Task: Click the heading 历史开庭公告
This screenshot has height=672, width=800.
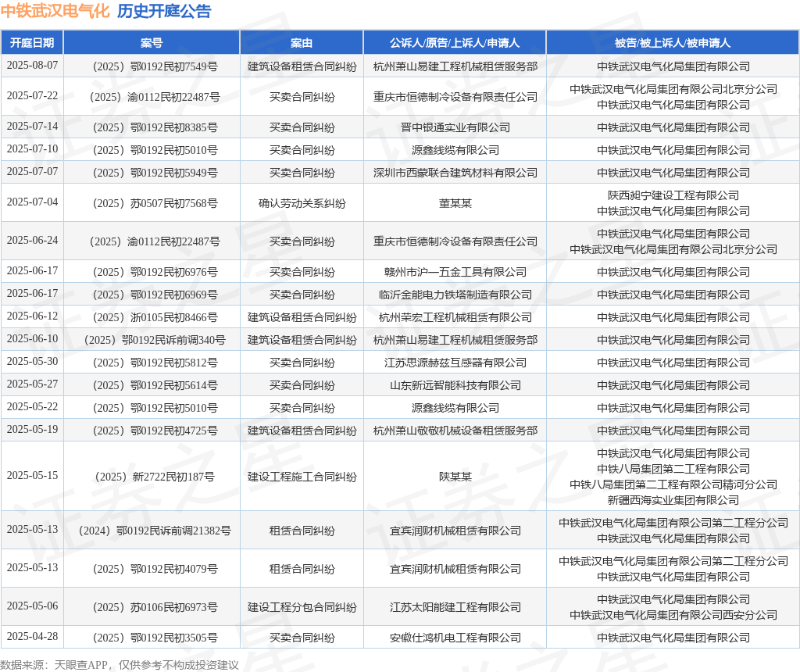Action: tap(164, 11)
